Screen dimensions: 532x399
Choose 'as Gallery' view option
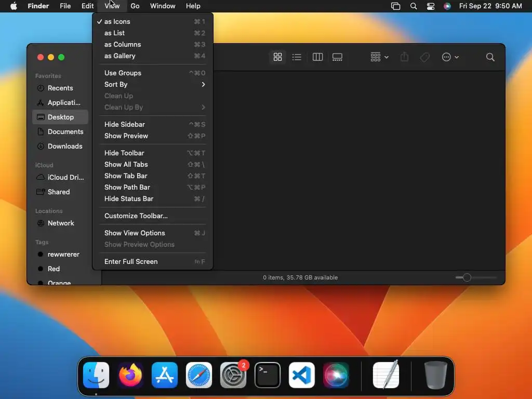point(153,56)
